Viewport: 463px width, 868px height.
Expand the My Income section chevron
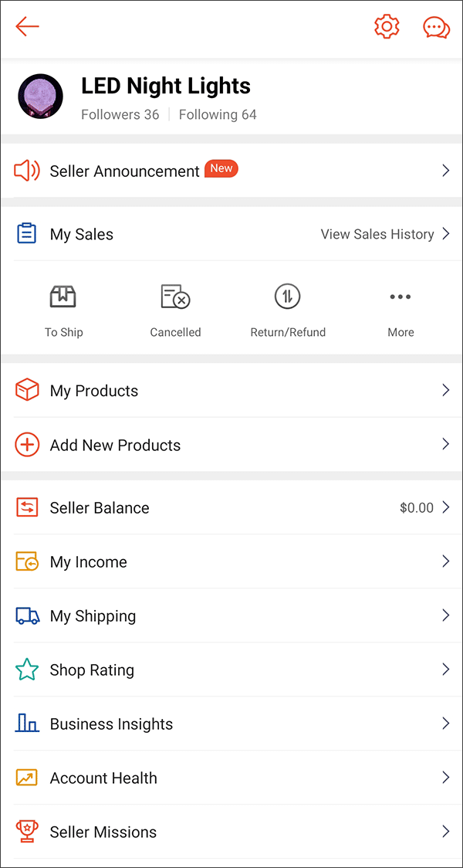(x=445, y=561)
